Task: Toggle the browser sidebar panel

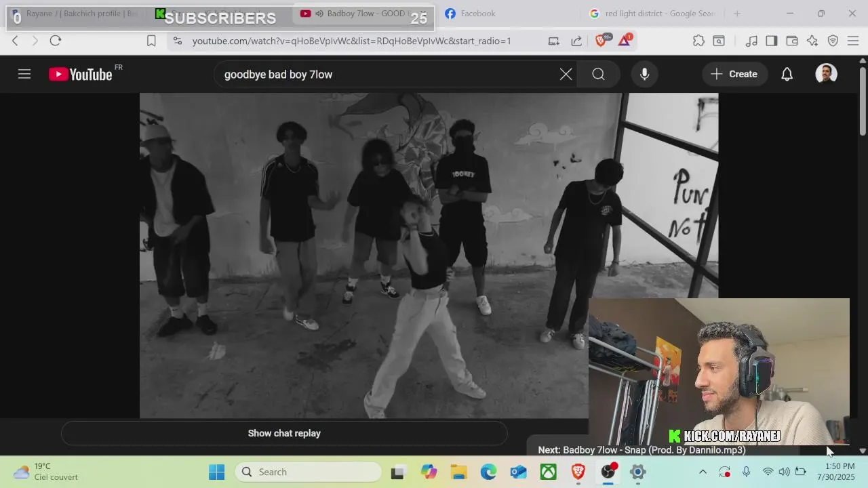Action: [x=772, y=41]
